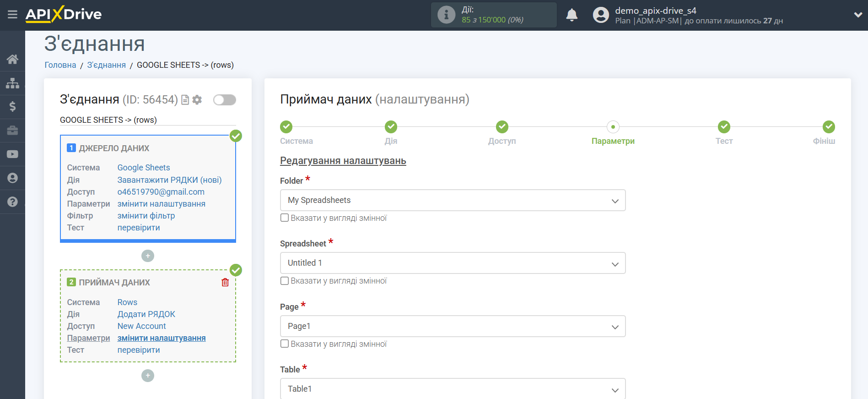Toggle the connection on/off switch
868x399 pixels.
point(225,100)
